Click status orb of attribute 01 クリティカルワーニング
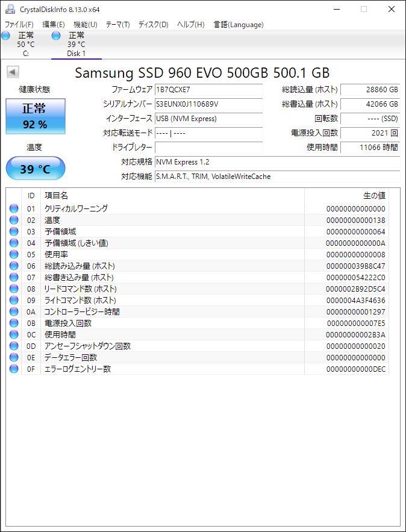The height and width of the screenshot is (532, 406). point(14,208)
